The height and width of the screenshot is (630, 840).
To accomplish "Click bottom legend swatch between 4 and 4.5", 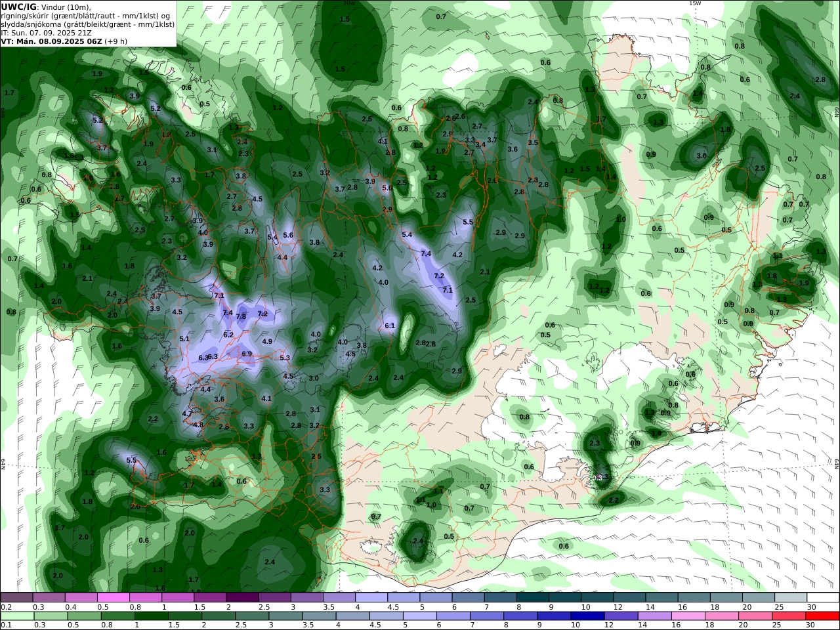I will [x=352, y=616].
